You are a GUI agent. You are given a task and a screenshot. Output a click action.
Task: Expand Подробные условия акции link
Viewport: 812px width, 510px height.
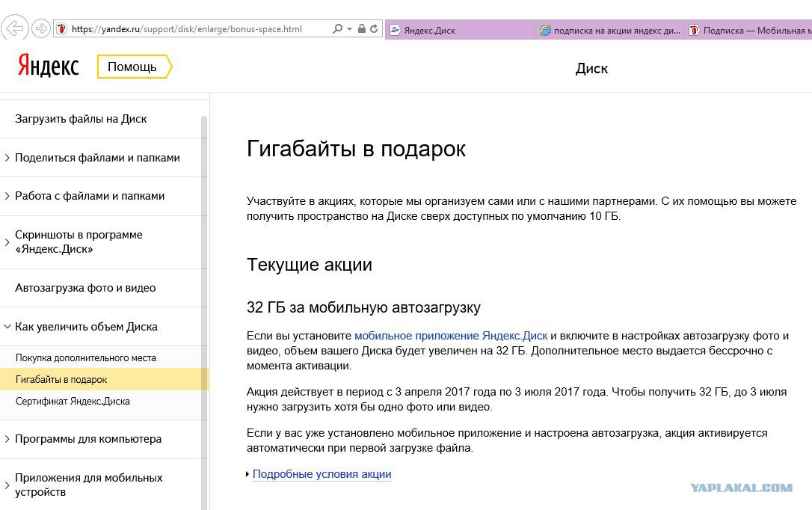click(x=322, y=474)
